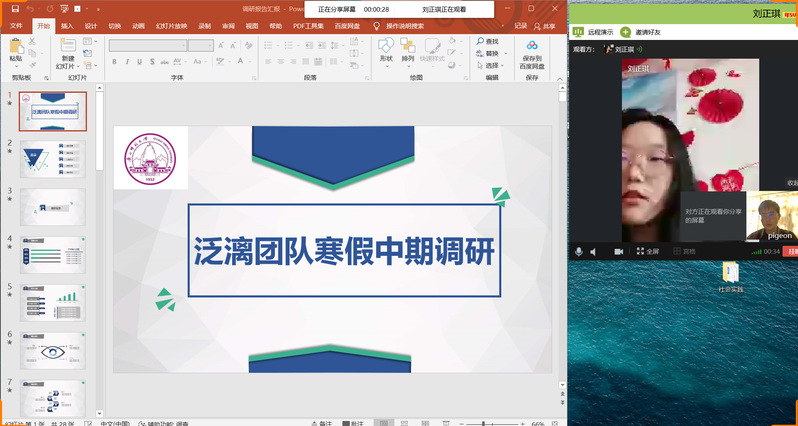Open the 排列 arrange icon
The height and width of the screenshot is (426, 798).
point(408,45)
